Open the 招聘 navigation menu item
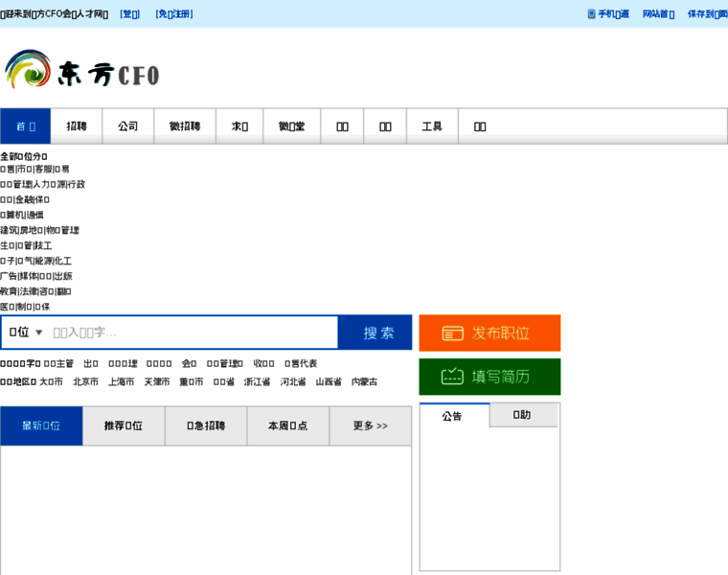 coord(77,126)
